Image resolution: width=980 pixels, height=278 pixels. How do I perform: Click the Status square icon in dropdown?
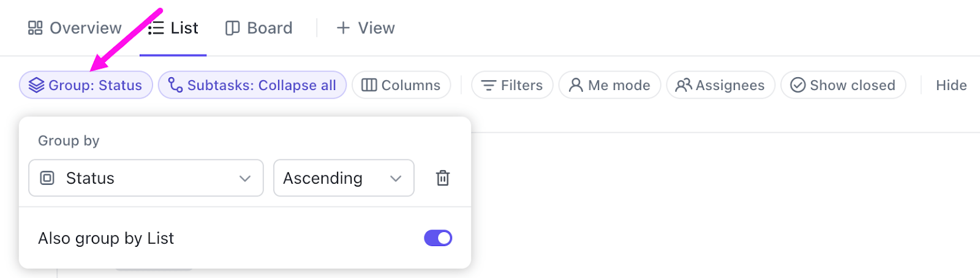[47, 178]
